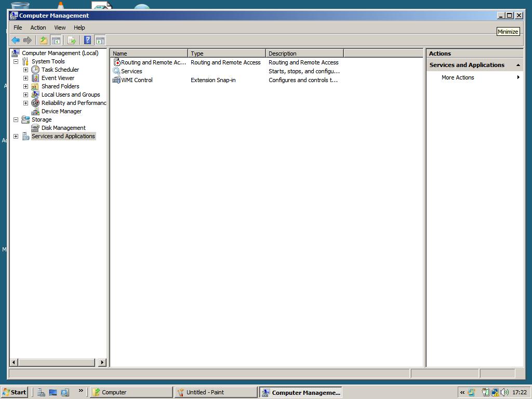Image resolution: width=532 pixels, height=399 pixels.
Task: Toggle Show/Hide Action Pane toolbar button
Action: tap(100, 41)
